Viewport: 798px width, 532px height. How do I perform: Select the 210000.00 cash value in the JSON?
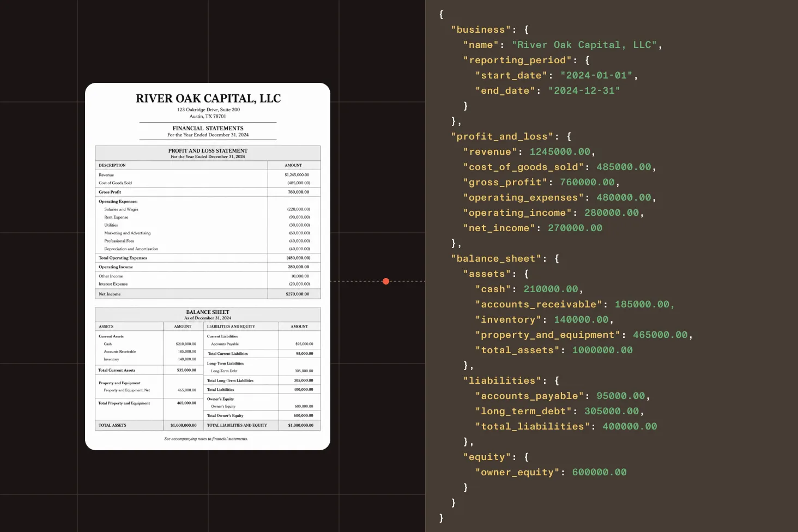551,289
